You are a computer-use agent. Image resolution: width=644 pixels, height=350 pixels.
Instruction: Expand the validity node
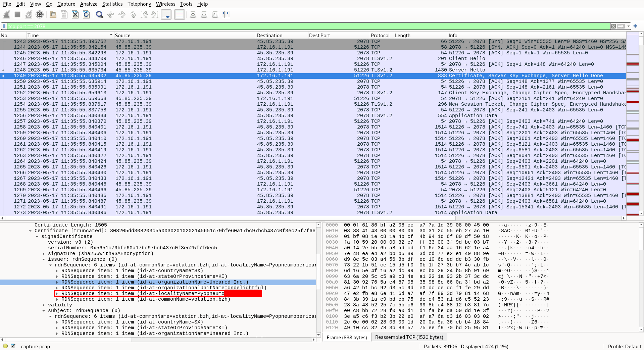44,305
